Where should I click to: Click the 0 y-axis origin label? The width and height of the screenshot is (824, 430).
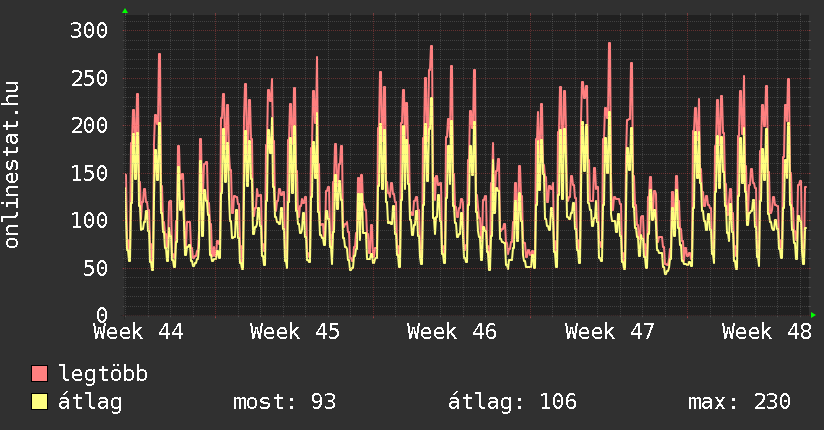(x=101, y=315)
